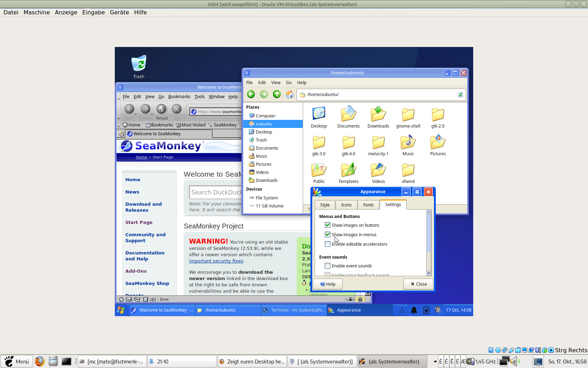The width and height of the screenshot is (588, 368).
Task: Follow the Download and Releases link
Action: [143, 207]
